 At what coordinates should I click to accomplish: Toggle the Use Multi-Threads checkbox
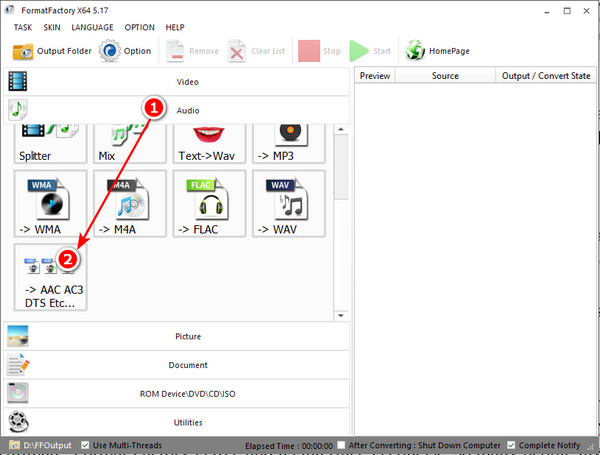pos(85,445)
